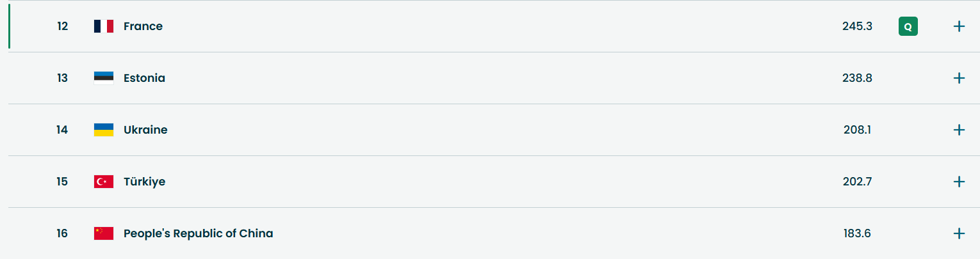
Task: Click the Türkiye flag icon
Action: (103, 182)
